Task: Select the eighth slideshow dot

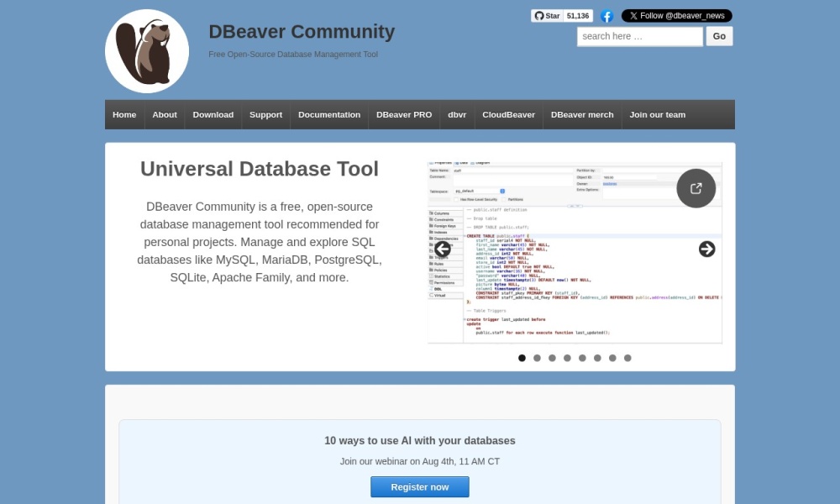Action: 627,358
